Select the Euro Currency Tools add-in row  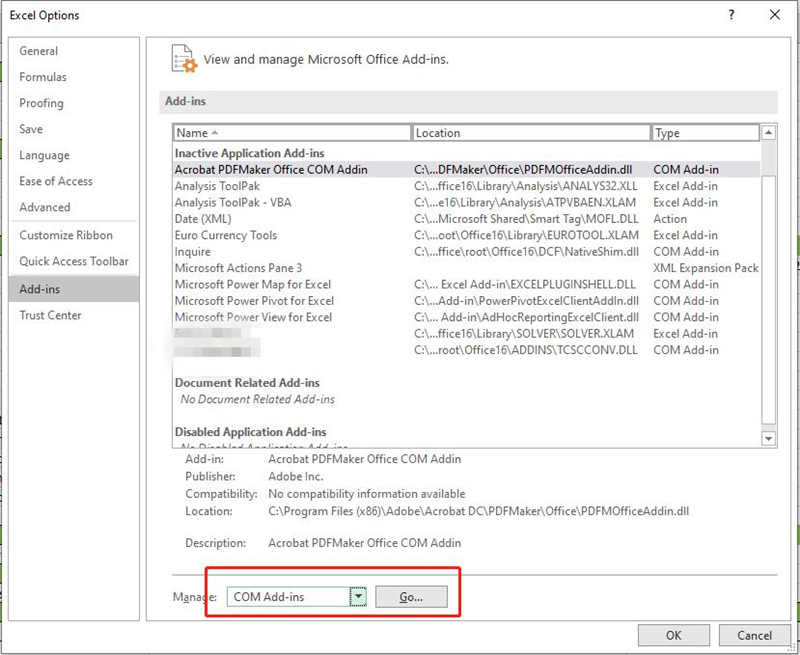(x=226, y=235)
